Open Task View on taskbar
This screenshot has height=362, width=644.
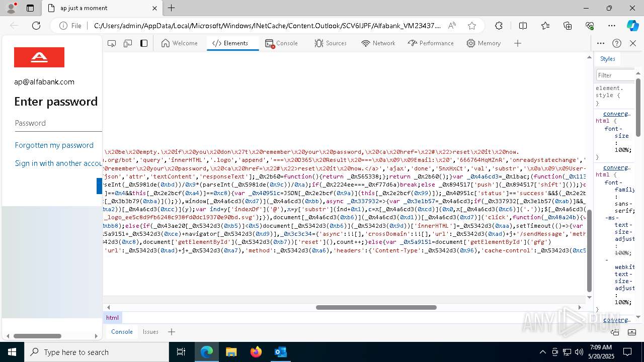tap(182, 352)
